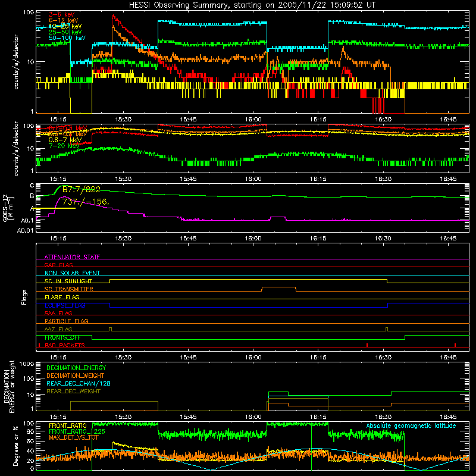Viewport: 476px width, 476px height.
Task: Click the FRONT_RATIO_1225 legend label
Action: coord(77,431)
